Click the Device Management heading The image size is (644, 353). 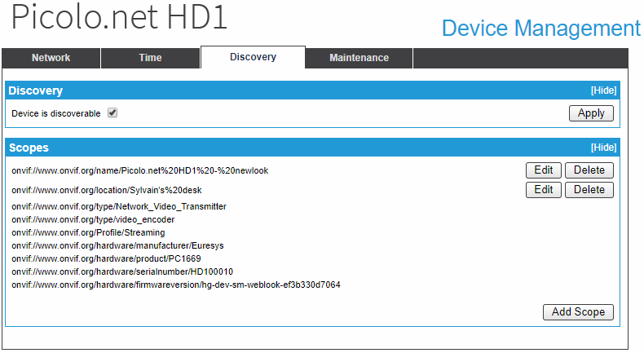(x=541, y=29)
